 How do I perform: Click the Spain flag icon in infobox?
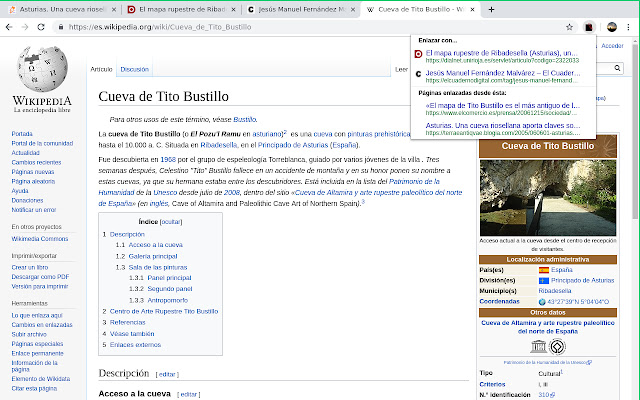544,270
